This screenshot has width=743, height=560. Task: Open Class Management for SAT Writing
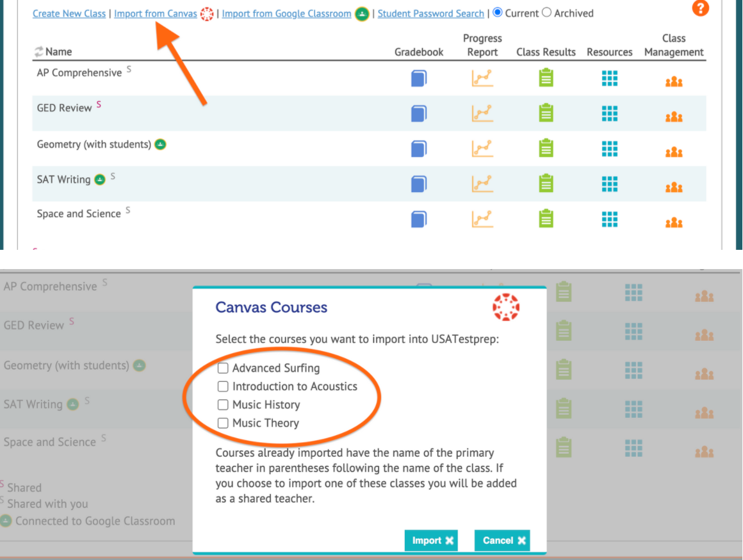pos(674,187)
